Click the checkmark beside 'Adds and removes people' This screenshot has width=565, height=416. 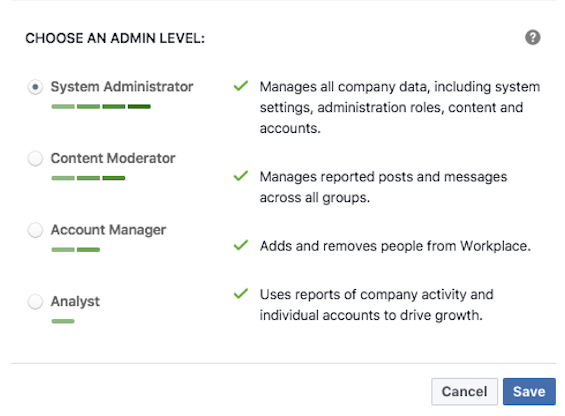241,245
